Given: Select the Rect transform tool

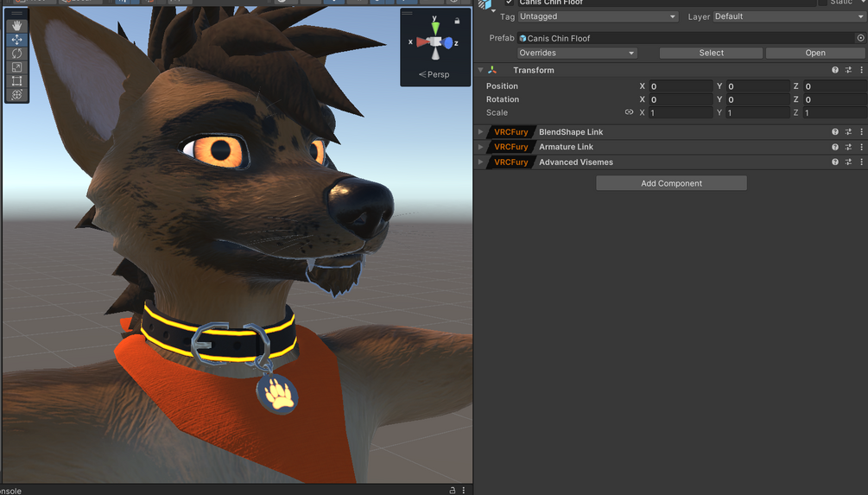Looking at the screenshot, I should pyautogui.click(x=16, y=81).
